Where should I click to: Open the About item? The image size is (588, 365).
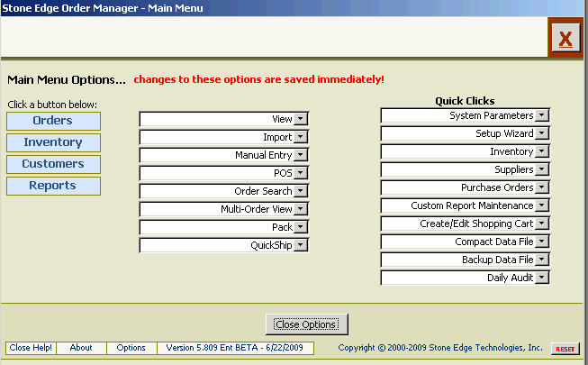click(x=81, y=348)
